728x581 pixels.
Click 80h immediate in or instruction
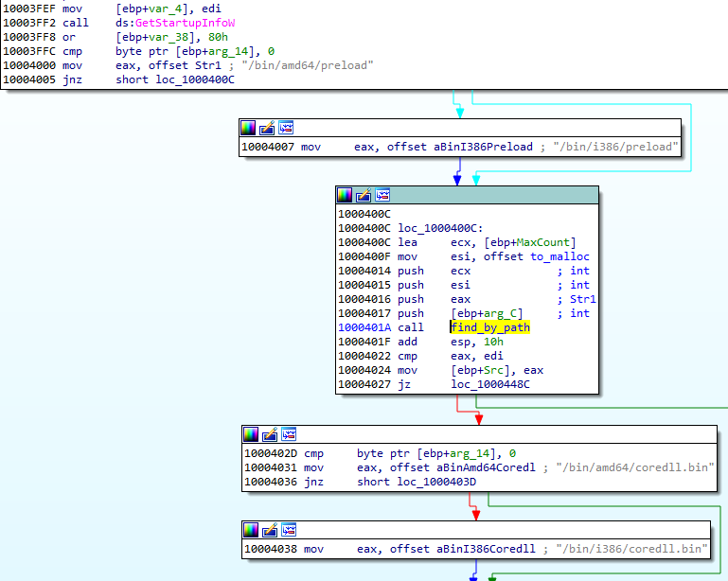219,37
